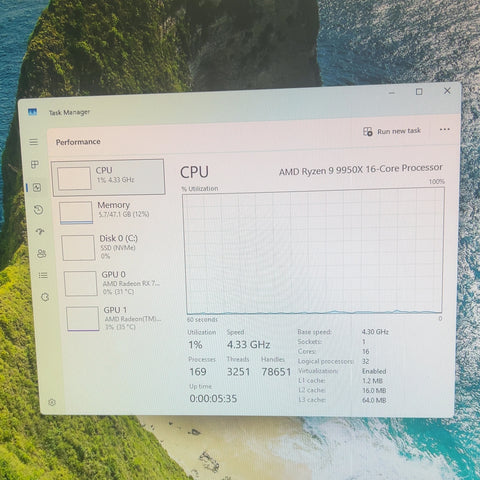
Task: Select GPU 1 performance item
Action: tap(115, 318)
